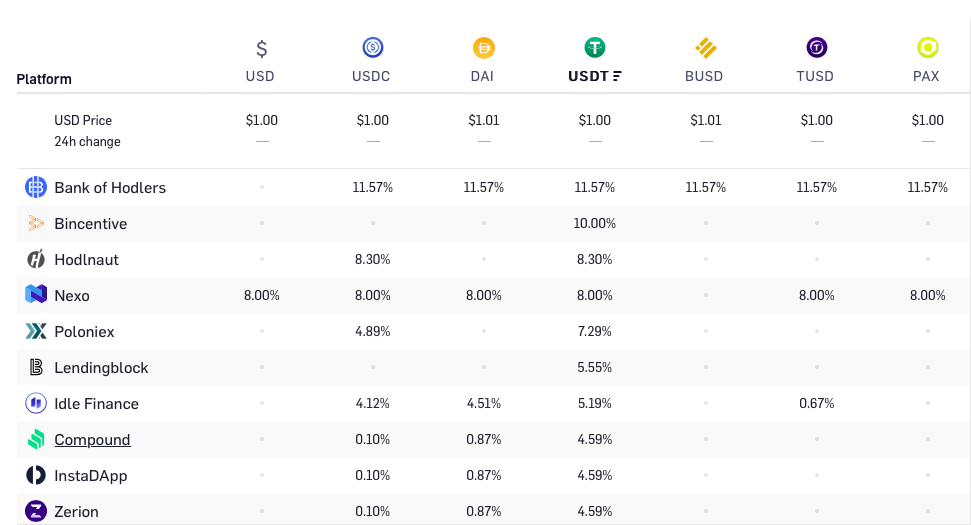The image size is (971, 525).
Task: Click the PAX coin icon
Action: click(x=927, y=47)
